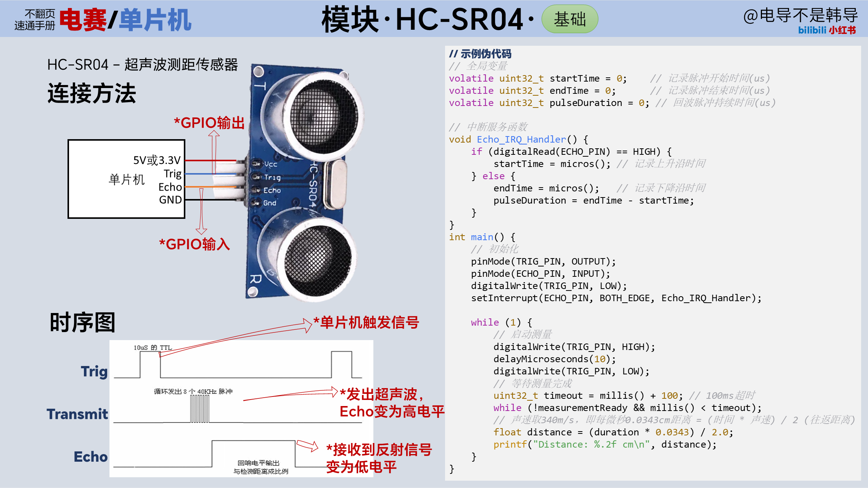The height and width of the screenshot is (488, 868).
Task: Click the 单片机 label inside the box
Action: click(x=127, y=179)
